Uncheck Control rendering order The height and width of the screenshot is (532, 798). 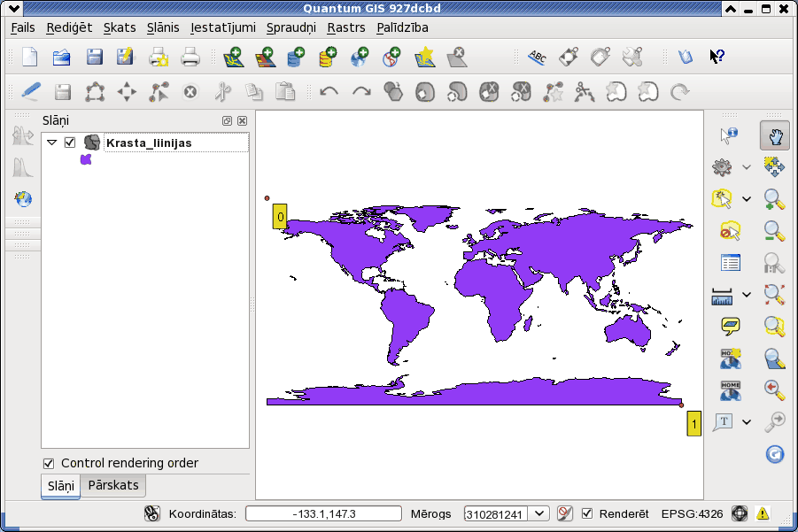click(49, 463)
